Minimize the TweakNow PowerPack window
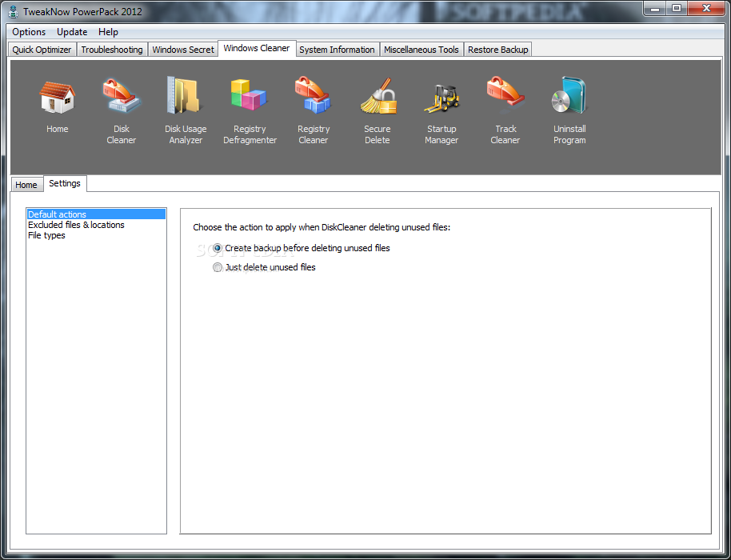The image size is (731, 560). [x=654, y=8]
